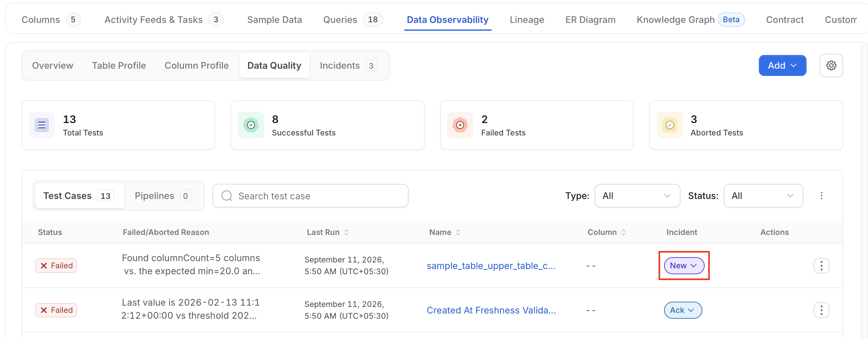Sort by Column header arrows
Image resolution: width=868 pixels, height=339 pixels.
(x=624, y=232)
